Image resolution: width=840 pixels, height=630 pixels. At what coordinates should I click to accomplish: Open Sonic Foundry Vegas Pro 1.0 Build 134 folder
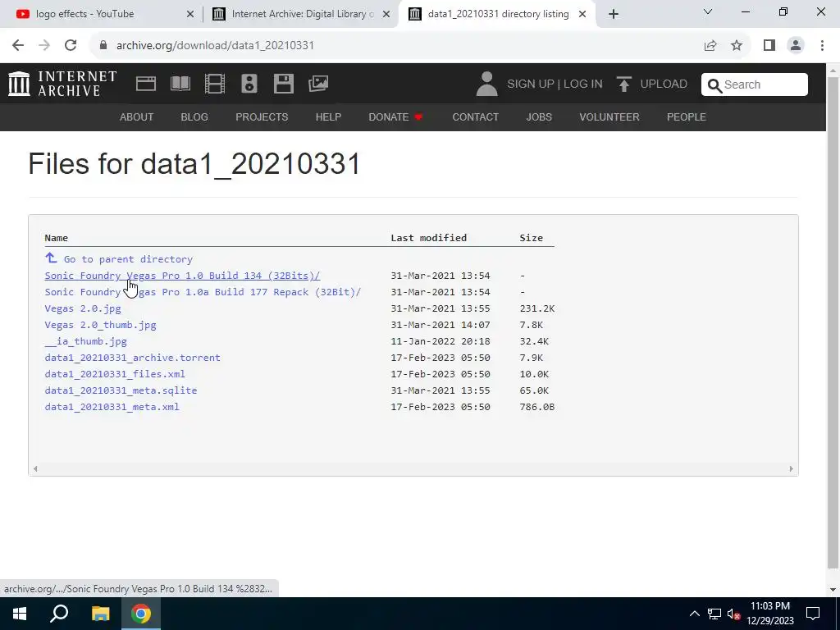pos(182,276)
